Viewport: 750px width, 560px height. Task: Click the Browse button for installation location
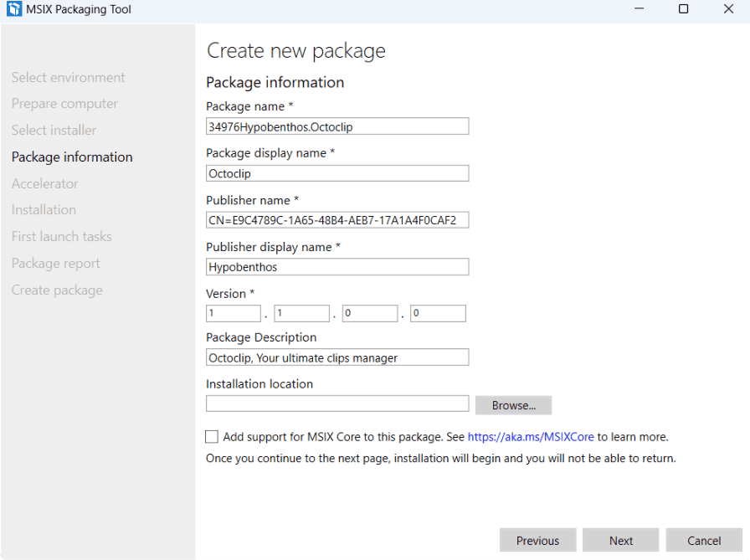pos(513,405)
